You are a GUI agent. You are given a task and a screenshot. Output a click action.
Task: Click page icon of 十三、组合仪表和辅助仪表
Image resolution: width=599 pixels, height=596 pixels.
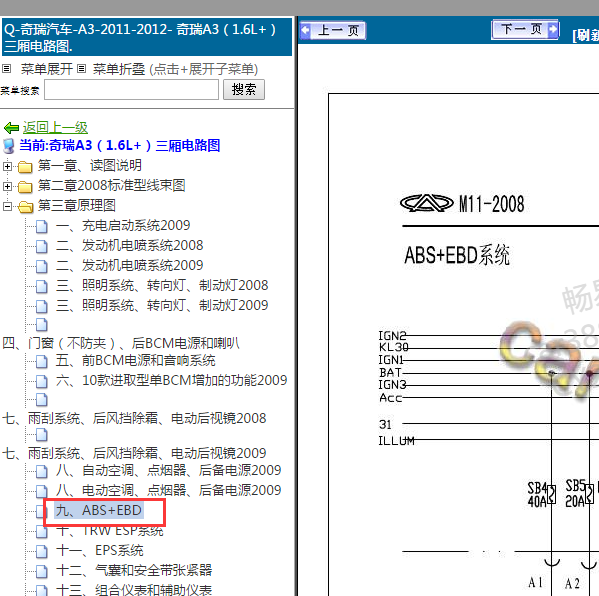pos(42,591)
